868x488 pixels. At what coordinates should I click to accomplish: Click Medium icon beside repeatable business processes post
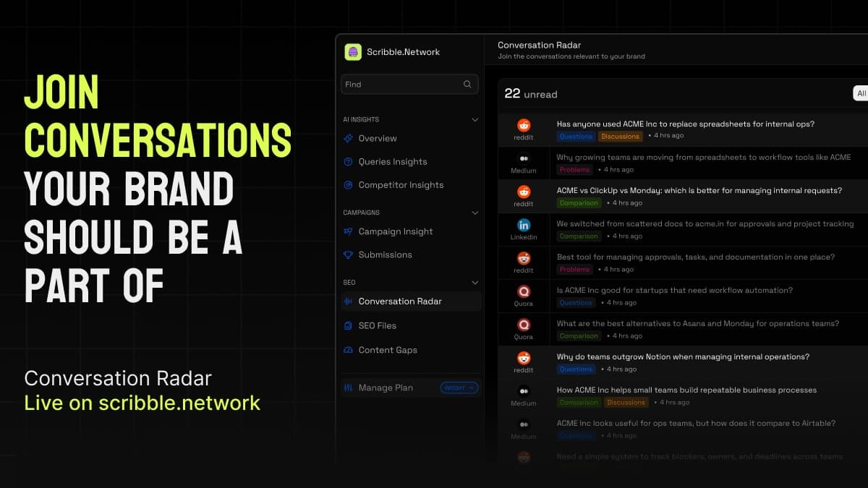524,391
